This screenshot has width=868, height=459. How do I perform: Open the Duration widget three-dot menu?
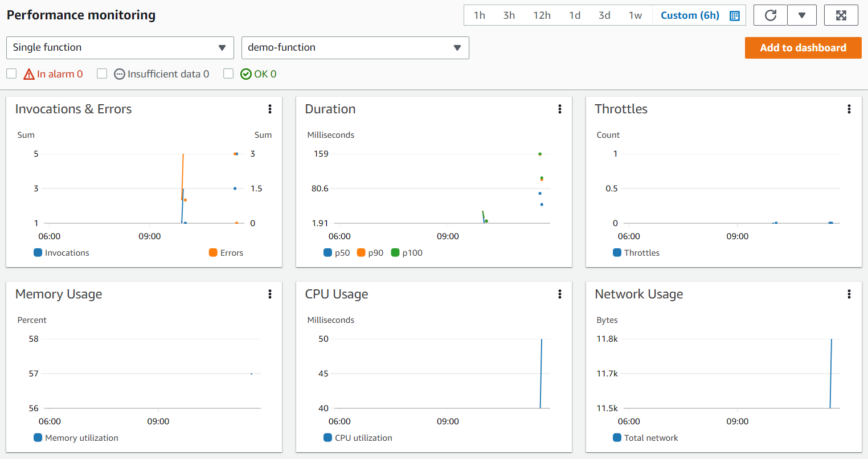point(560,109)
